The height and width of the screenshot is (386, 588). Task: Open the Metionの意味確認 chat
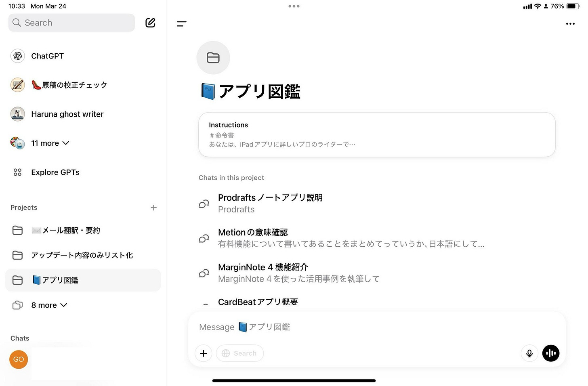377,238
